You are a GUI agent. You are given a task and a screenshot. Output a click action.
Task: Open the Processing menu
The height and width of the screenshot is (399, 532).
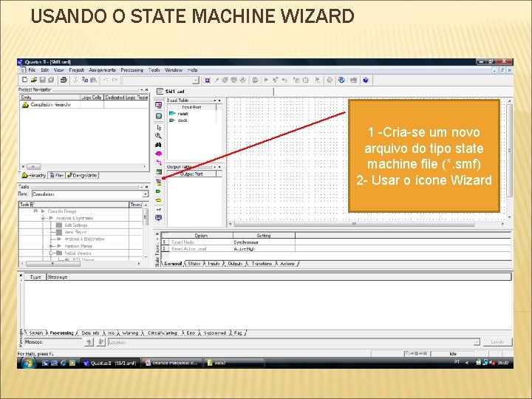point(132,70)
